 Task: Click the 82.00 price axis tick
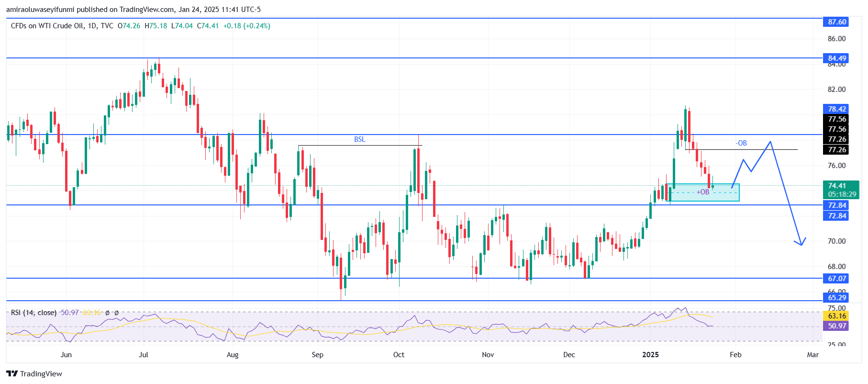837,90
